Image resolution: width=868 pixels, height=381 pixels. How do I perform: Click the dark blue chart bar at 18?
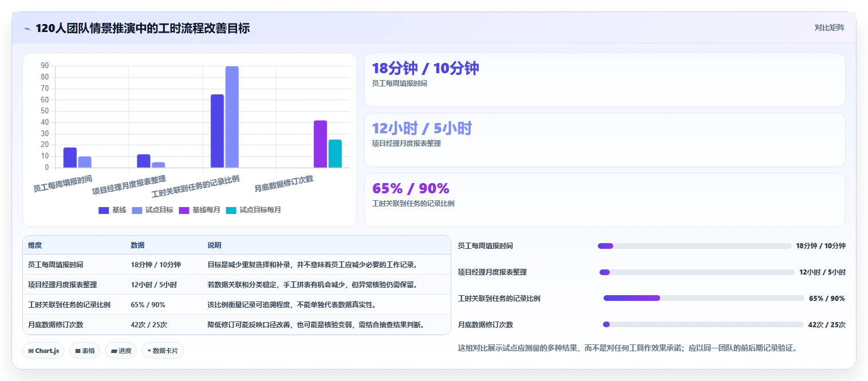point(70,157)
